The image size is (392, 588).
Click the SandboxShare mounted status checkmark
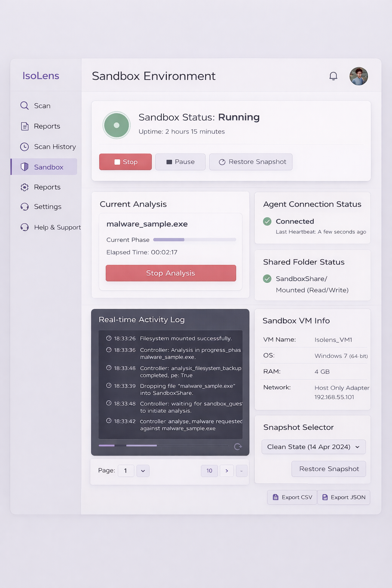[x=267, y=279]
